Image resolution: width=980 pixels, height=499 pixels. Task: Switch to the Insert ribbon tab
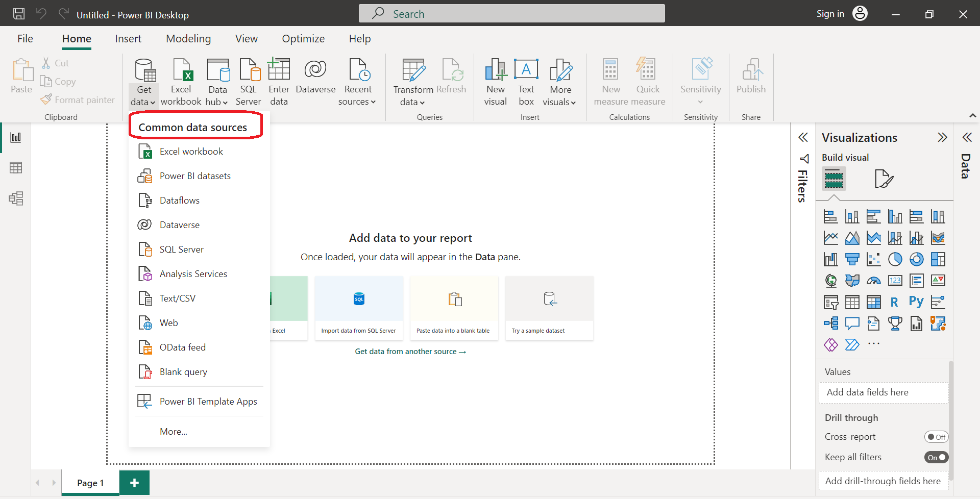pos(128,39)
